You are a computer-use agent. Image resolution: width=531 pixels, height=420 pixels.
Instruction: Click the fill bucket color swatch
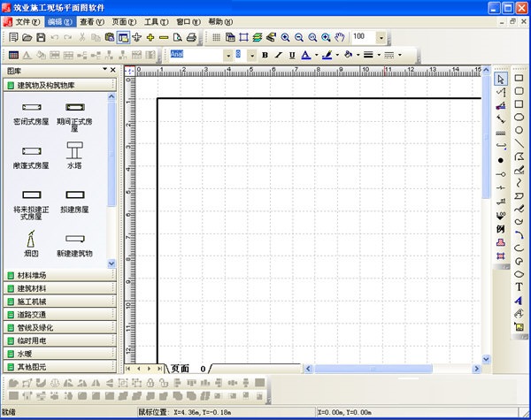[x=348, y=55]
